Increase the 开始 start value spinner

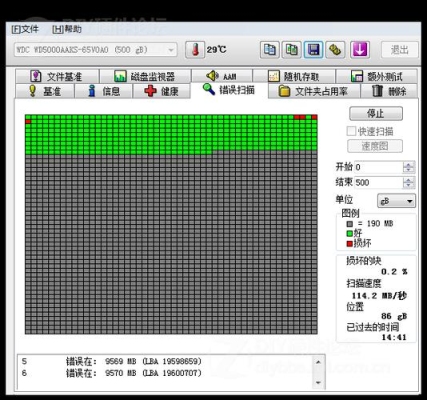409,164
